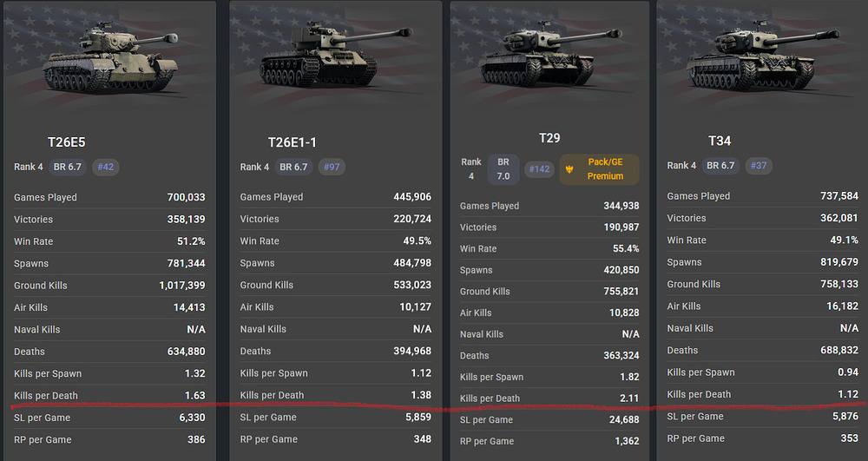868x461 pixels.
Task: Select the Pack/GE Premium label
Action: [605, 169]
